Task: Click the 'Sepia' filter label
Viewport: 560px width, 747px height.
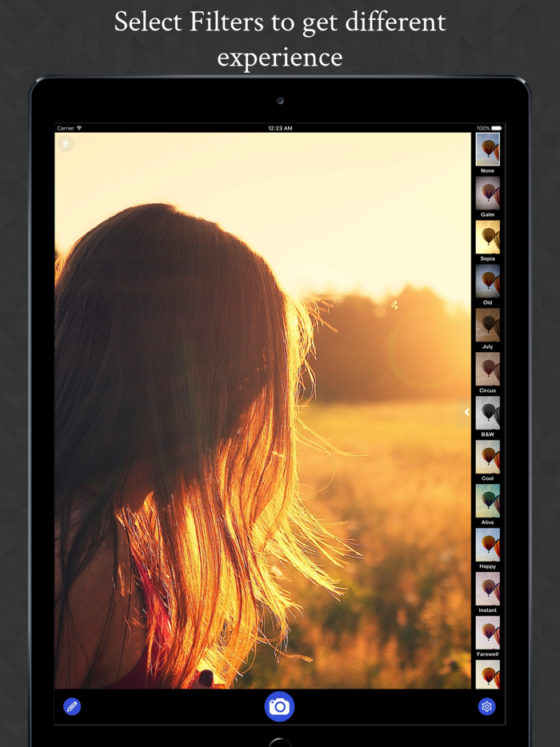Action: (487, 258)
